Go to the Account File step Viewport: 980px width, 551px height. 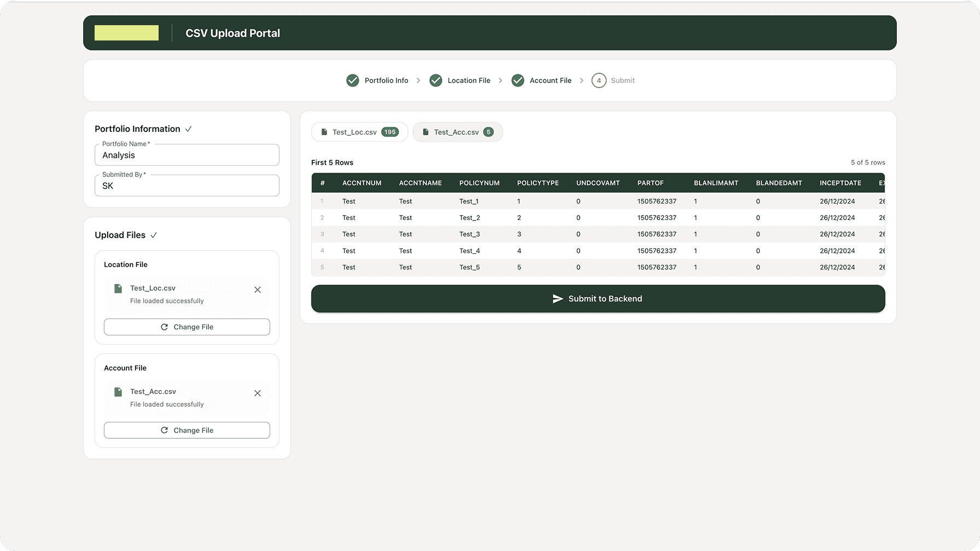coord(550,80)
